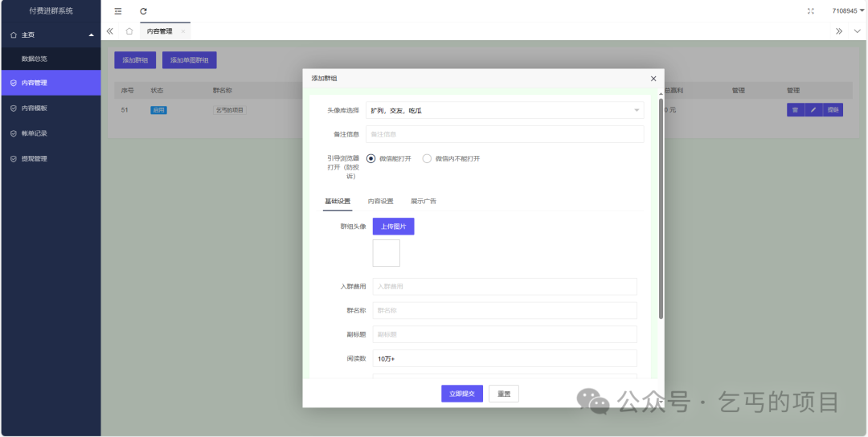Image resolution: width=868 pixels, height=437 pixels.
Task: Click the 立即提交 submit button
Action: 462,394
